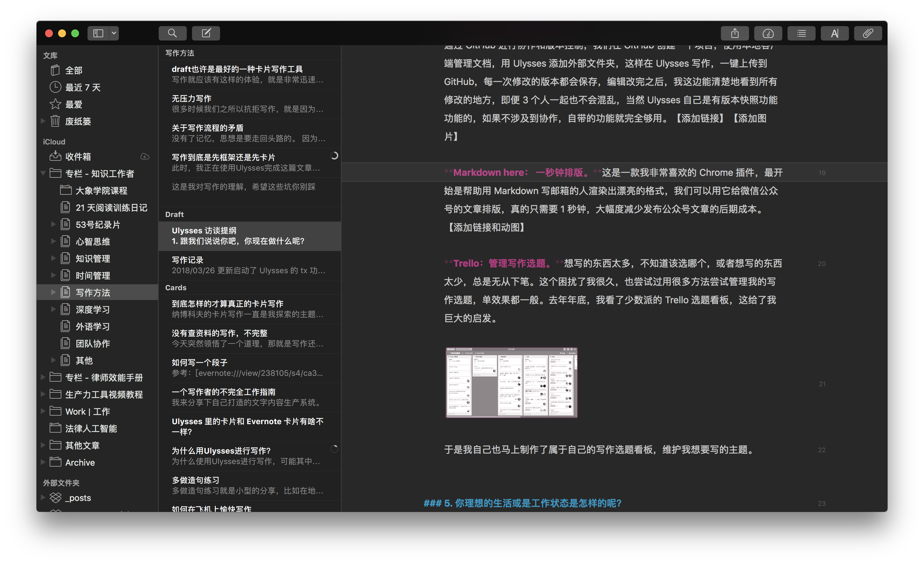Click bold text Trello:管理写作选题
The width and height of the screenshot is (924, 564).
pyautogui.click(x=502, y=263)
